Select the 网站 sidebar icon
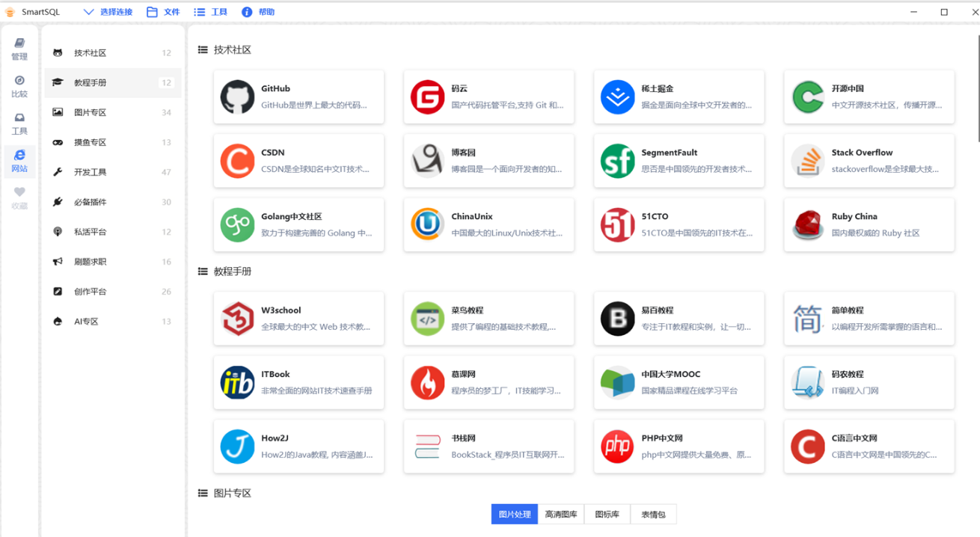Image resolution: width=980 pixels, height=537 pixels. [19, 161]
